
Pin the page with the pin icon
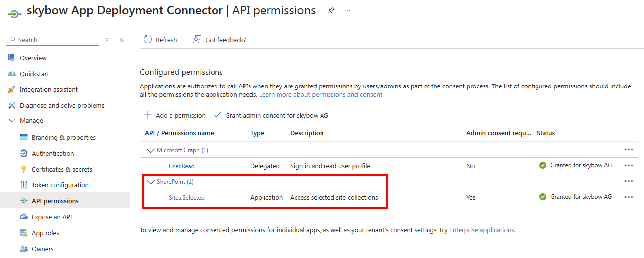(331, 10)
